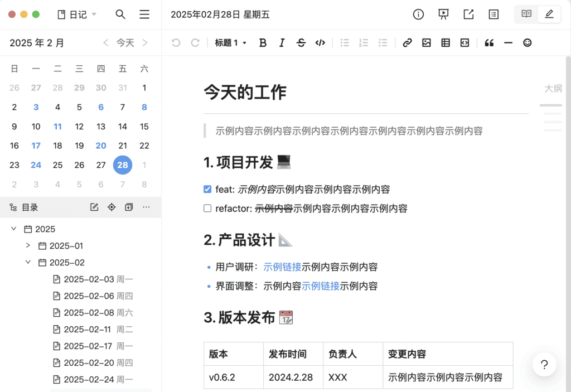Collapse the 2025-02 folder in sidebar
This screenshot has height=392, width=571.
point(28,262)
